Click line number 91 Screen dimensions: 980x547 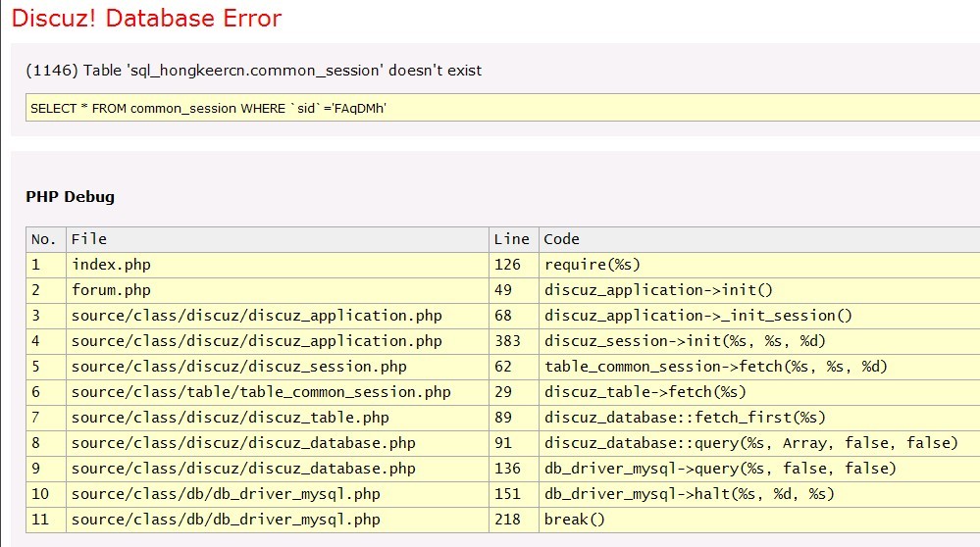513,443
